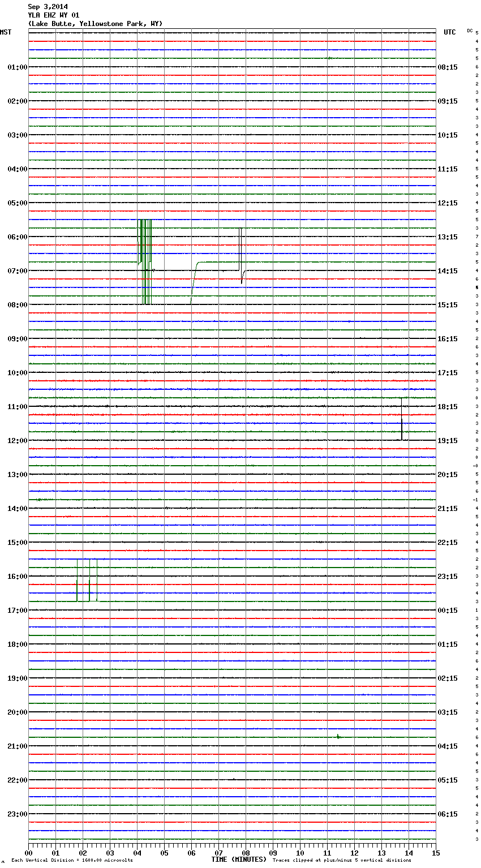Select the 08:00 MST row label
The width and height of the screenshot is (481, 868).
[x=18, y=305]
